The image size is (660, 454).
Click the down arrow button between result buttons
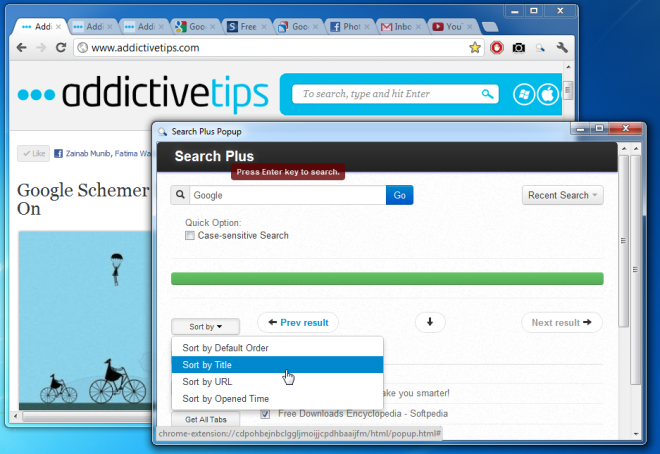tap(430, 322)
